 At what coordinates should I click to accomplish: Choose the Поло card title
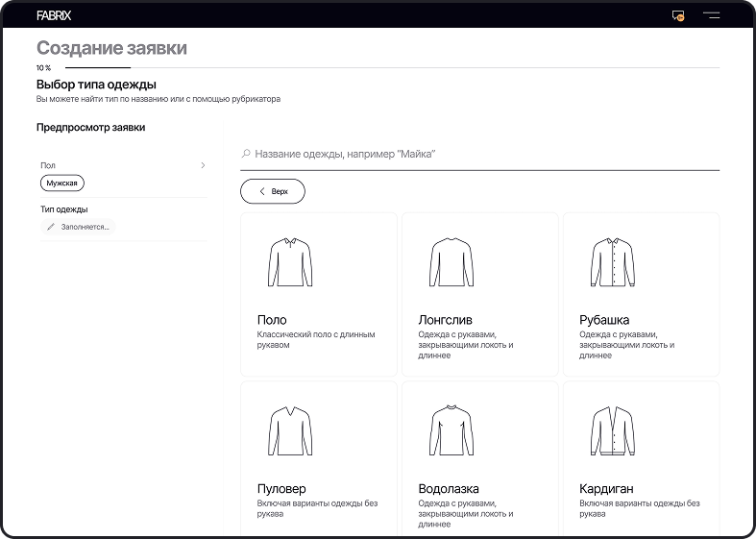[272, 320]
